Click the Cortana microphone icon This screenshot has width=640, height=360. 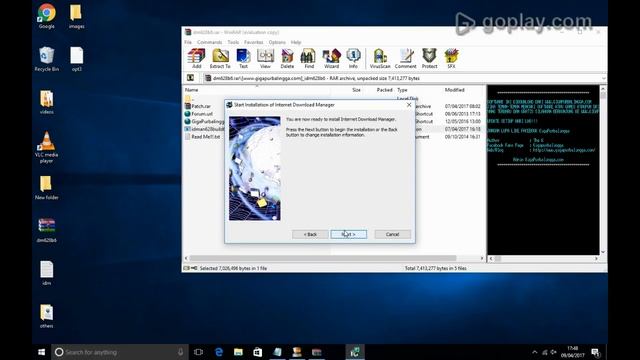[180, 352]
